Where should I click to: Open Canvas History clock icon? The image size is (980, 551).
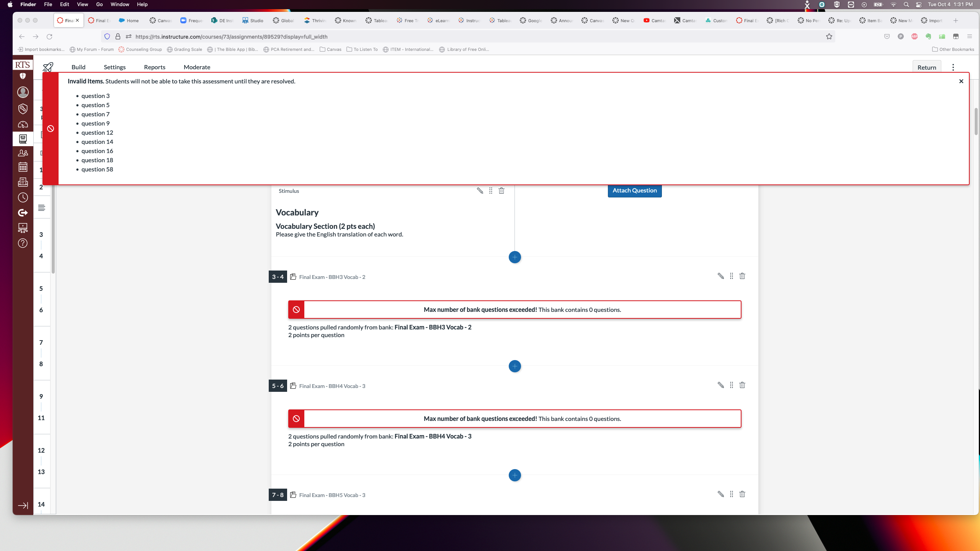23,197
